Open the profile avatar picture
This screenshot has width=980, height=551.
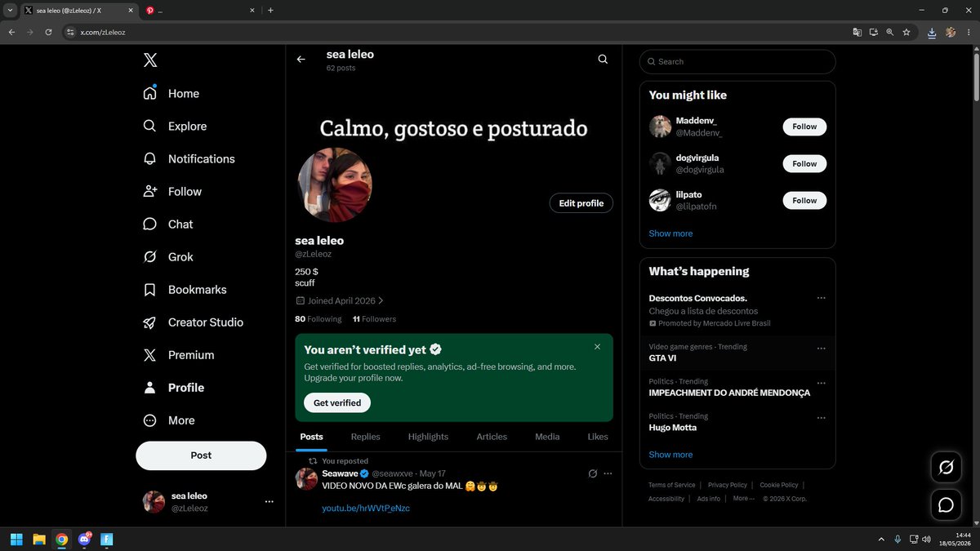335,184
